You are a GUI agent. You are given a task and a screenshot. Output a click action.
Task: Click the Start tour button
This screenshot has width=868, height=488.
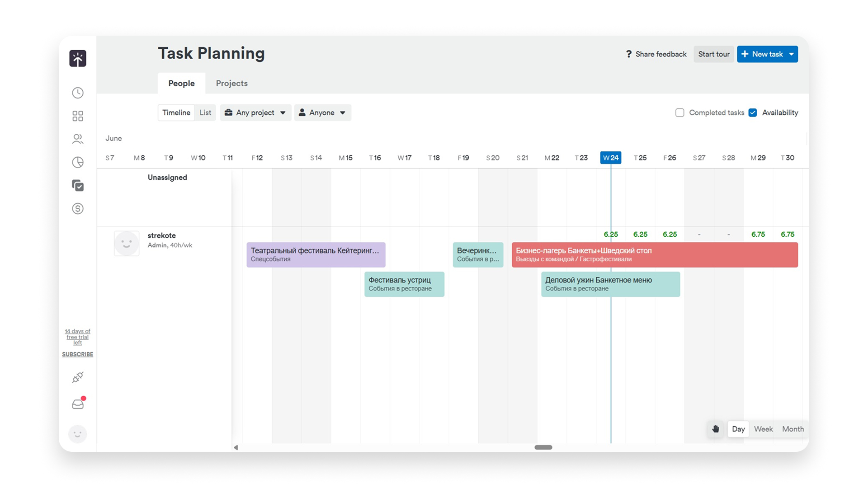point(714,54)
